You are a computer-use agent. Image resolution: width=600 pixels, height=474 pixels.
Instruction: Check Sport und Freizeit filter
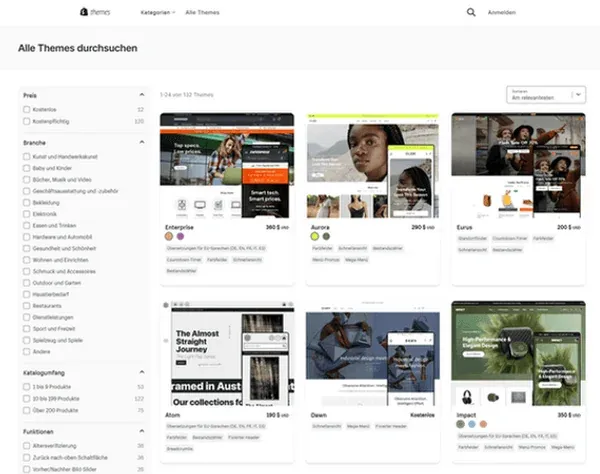tap(26, 329)
